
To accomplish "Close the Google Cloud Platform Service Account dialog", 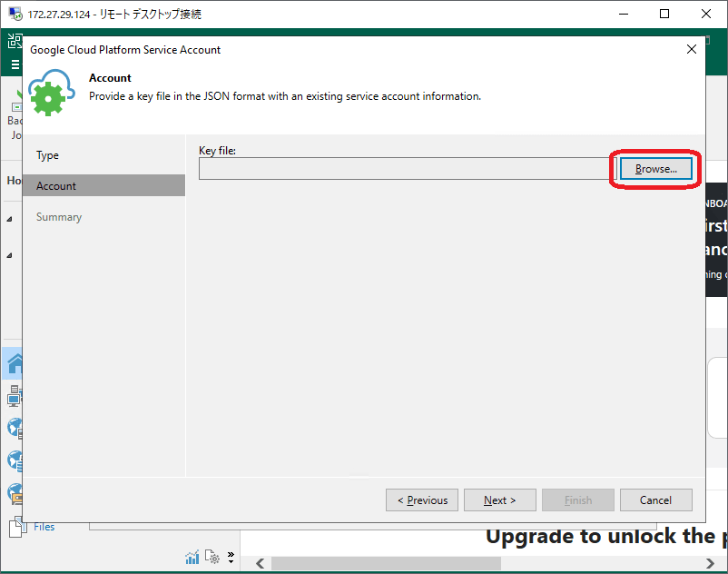I will point(692,49).
